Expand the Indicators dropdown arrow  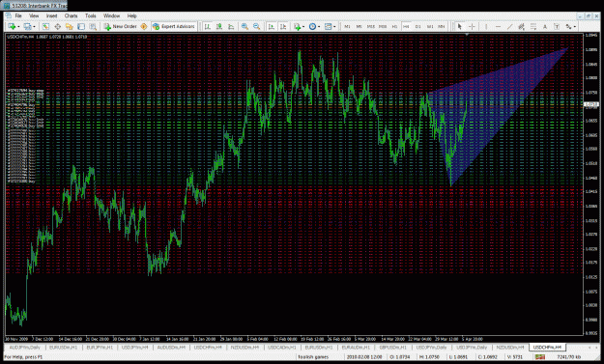(x=303, y=26)
